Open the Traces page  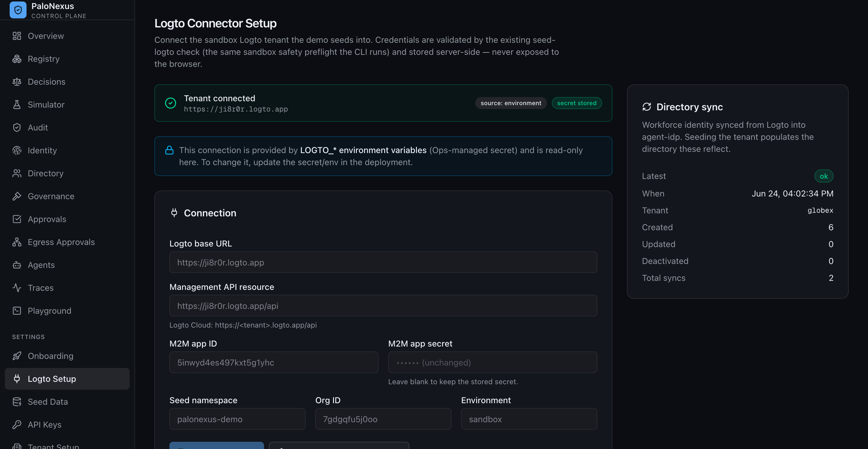[x=67, y=288]
